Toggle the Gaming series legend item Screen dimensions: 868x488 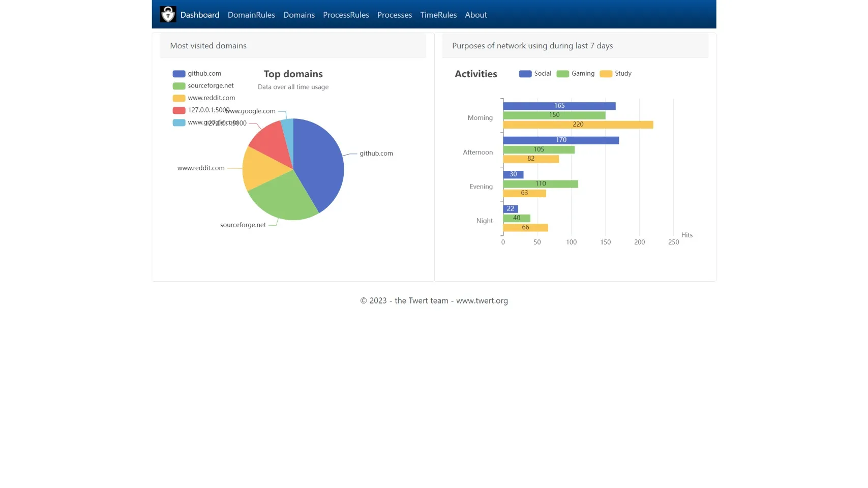[576, 74]
